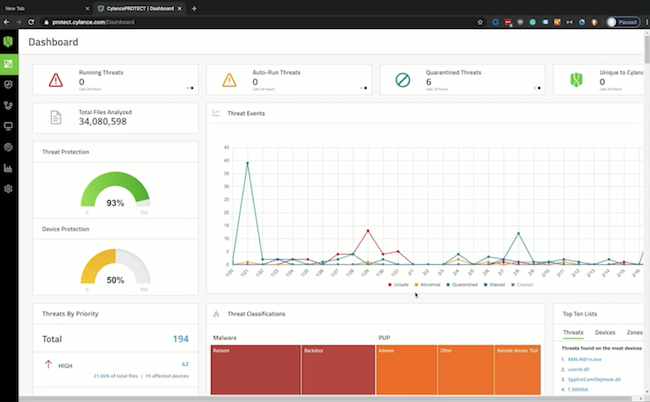Open the SppExtComObjHook.dll threat link
Viewport: 650px width, 402px height.
594,379
